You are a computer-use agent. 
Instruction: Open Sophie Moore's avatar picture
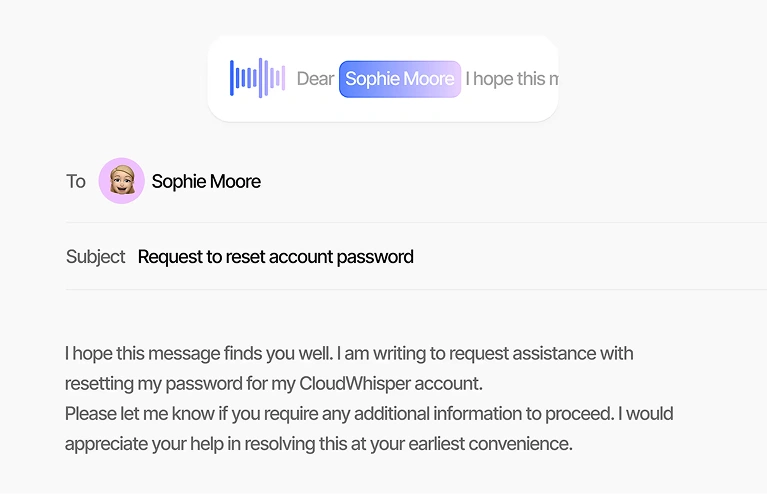(122, 181)
